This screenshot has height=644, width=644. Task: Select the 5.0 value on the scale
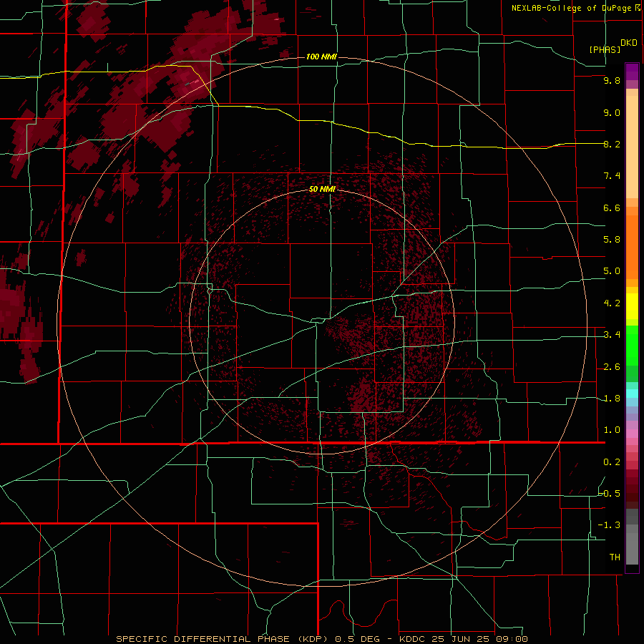pyautogui.click(x=612, y=271)
